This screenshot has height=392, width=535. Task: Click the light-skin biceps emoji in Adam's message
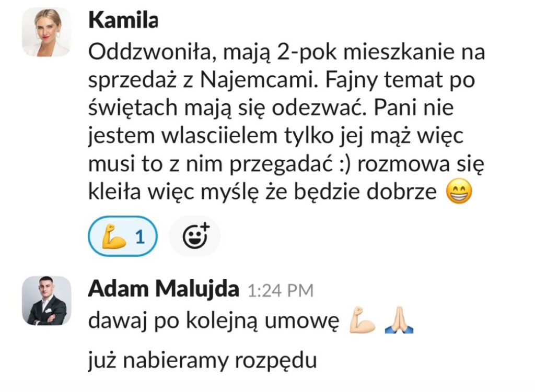(x=362, y=320)
